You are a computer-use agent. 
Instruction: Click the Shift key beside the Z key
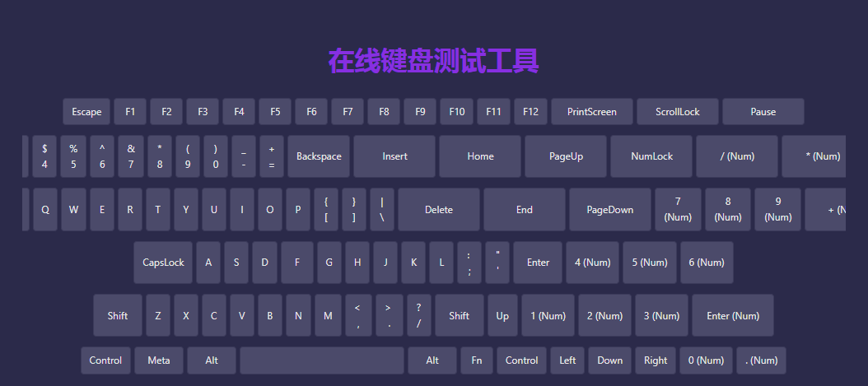pyautogui.click(x=118, y=316)
